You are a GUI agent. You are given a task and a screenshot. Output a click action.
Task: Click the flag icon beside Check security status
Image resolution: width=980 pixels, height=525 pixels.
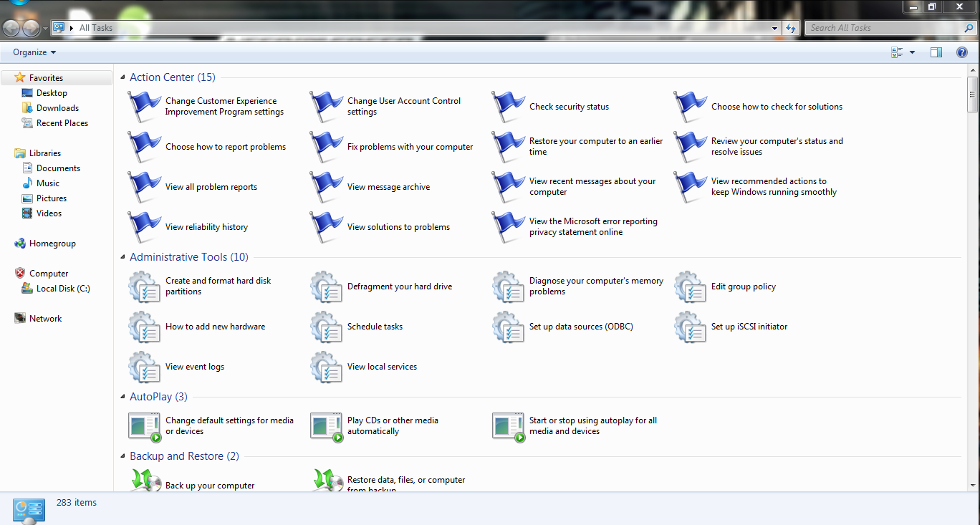508,107
